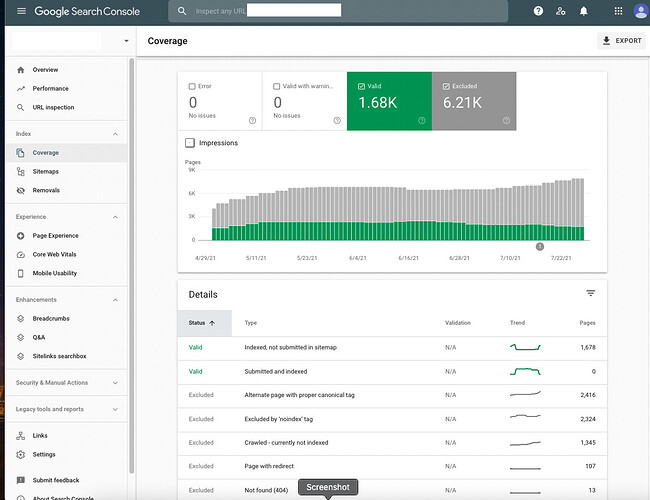Click the Settings gear in the sidebar
The width and height of the screenshot is (650, 500).
(21, 454)
